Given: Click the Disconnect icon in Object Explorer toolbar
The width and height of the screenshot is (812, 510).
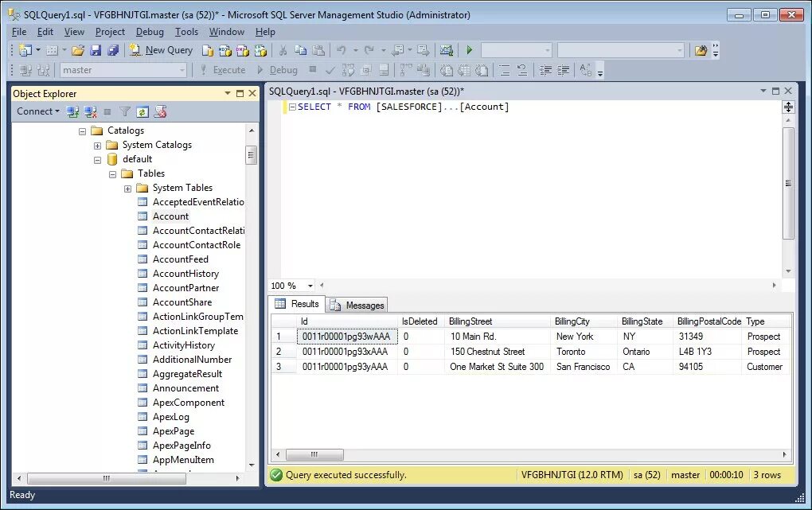Looking at the screenshot, I should pyautogui.click(x=90, y=112).
